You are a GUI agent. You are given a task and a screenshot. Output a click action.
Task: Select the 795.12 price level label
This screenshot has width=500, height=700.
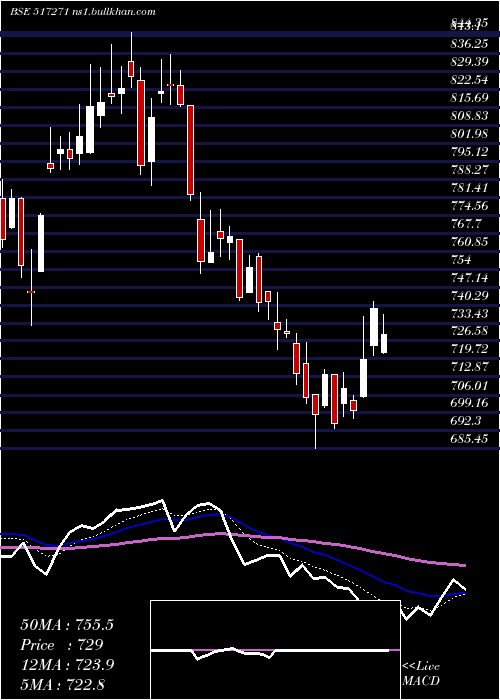click(x=469, y=152)
